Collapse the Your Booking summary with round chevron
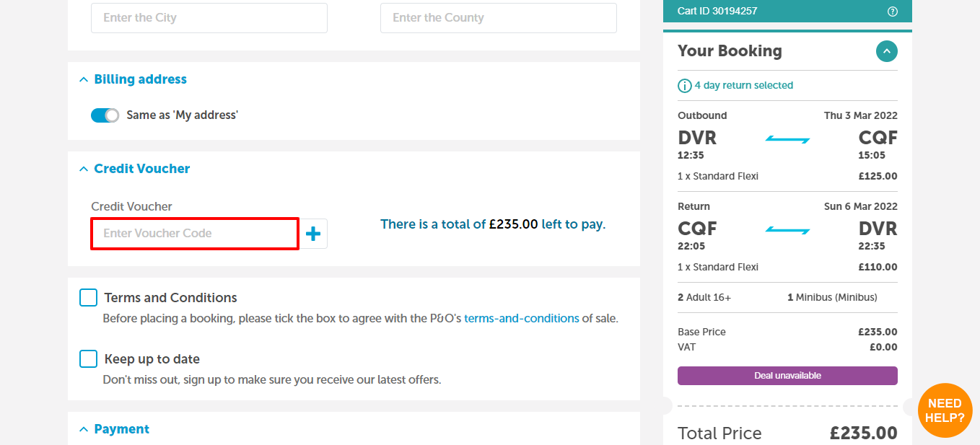Screen dimensions: 980x445 887,51
